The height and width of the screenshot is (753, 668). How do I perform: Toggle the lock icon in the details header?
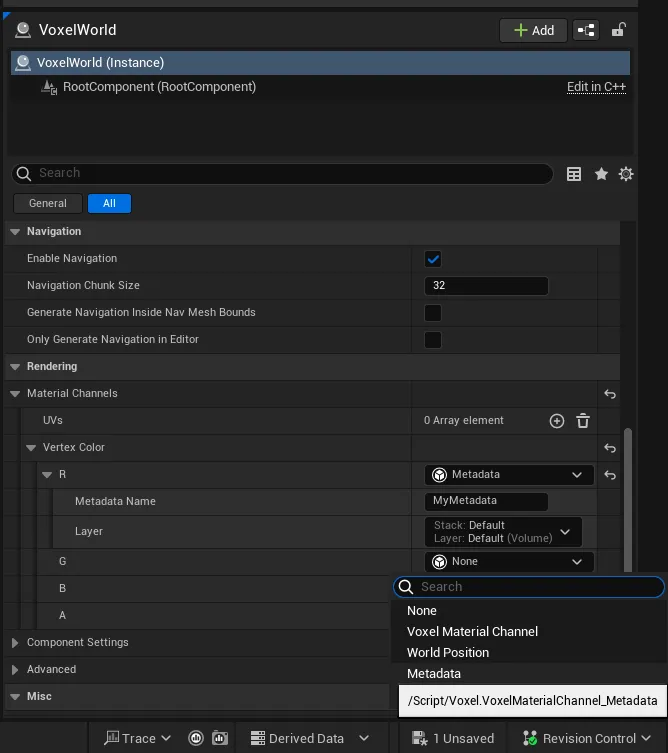tap(619, 30)
